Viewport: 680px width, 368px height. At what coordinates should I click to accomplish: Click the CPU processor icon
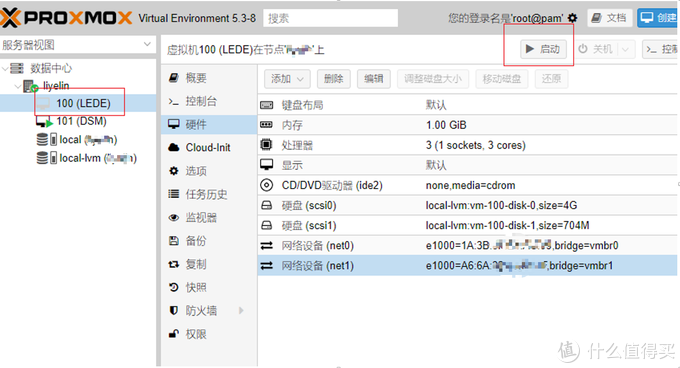(x=266, y=144)
